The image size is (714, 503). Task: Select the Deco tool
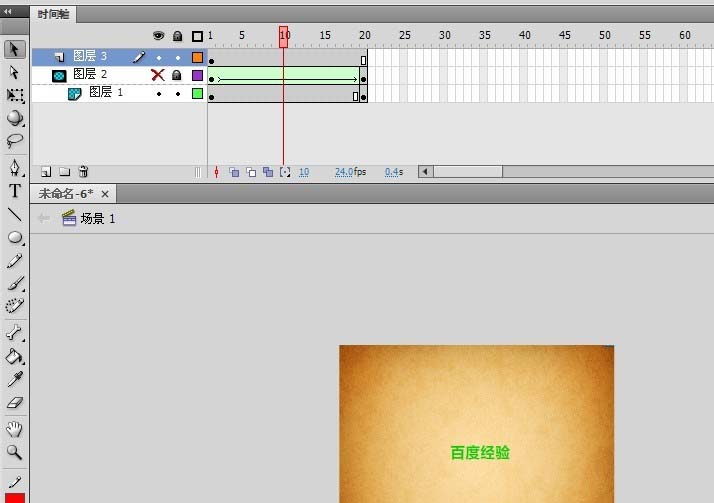tap(15, 305)
